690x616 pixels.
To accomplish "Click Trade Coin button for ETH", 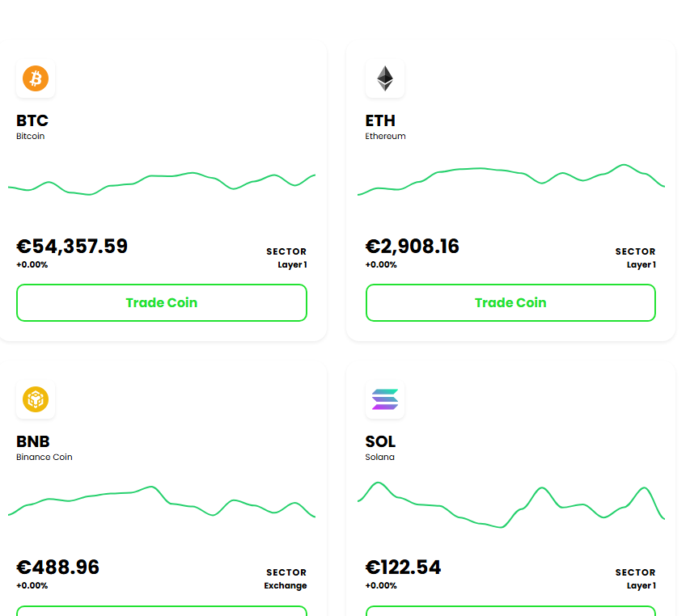I will [510, 303].
